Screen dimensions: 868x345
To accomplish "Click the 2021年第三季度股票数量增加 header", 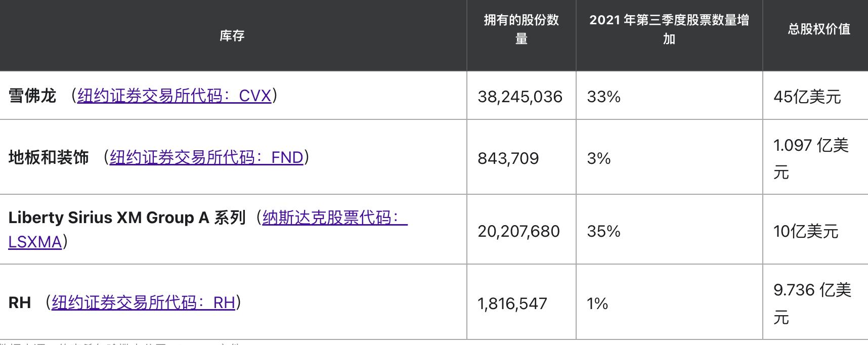I will pyautogui.click(x=669, y=29).
